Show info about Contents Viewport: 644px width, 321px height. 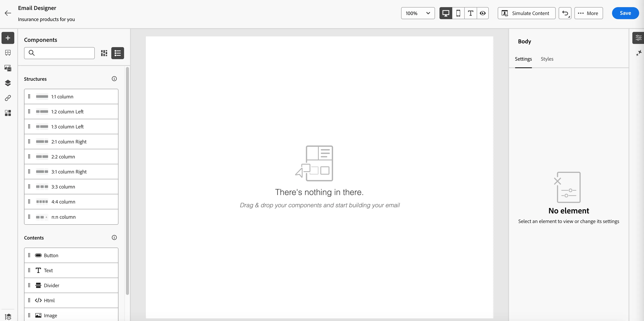pyautogui.click(x=114, y=237)
